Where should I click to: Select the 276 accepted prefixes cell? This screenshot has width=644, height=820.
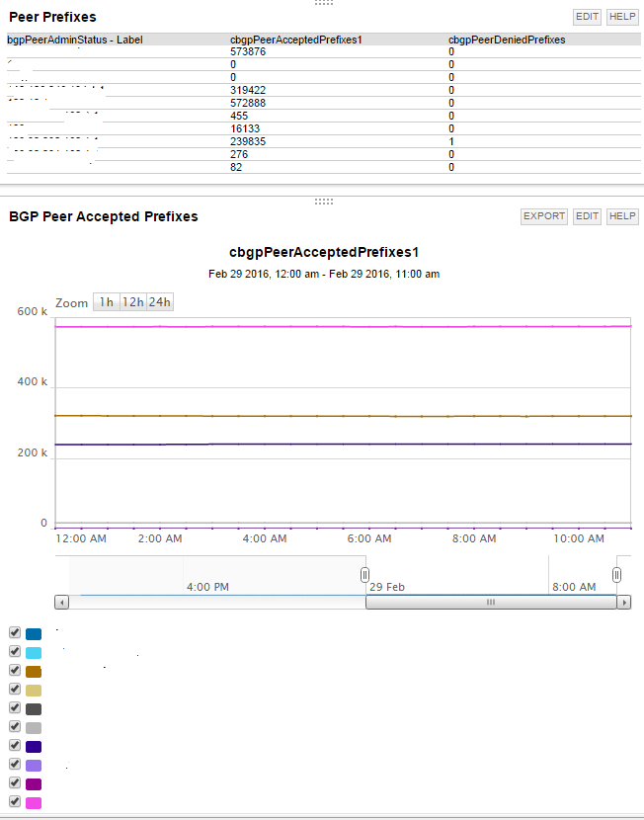[x=239, y=154]
